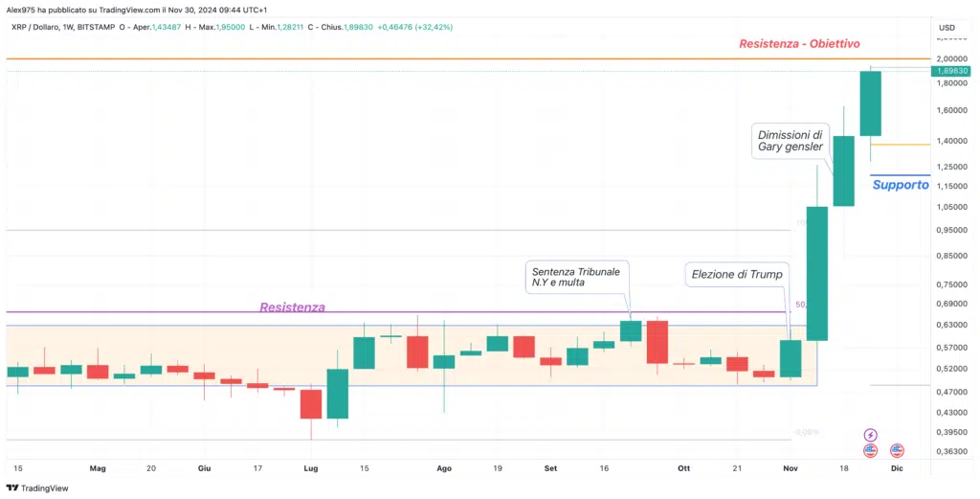This screenshot has height=499, width=980.
Task: Select the orange Resistenza - Obiettivo line
Action: pyautogui.click(x=467, y=58)
